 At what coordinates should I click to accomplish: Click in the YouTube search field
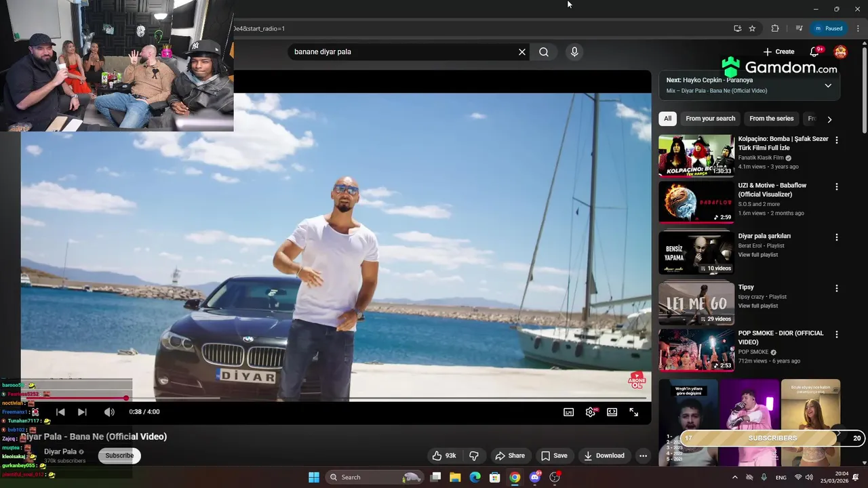[x=403, y=52]
